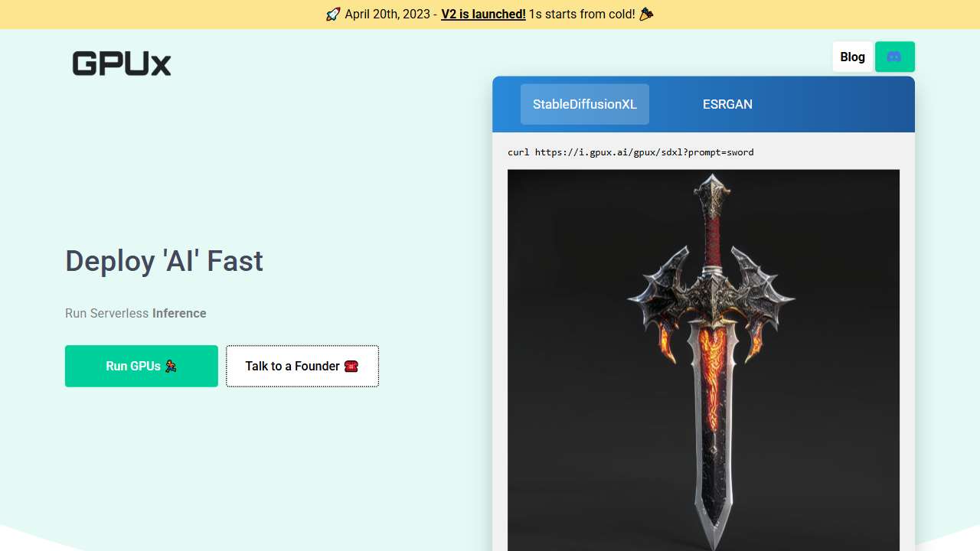
Task: Click the 'Run Serverless' subtitle text
Action: (x=106, y=313)
